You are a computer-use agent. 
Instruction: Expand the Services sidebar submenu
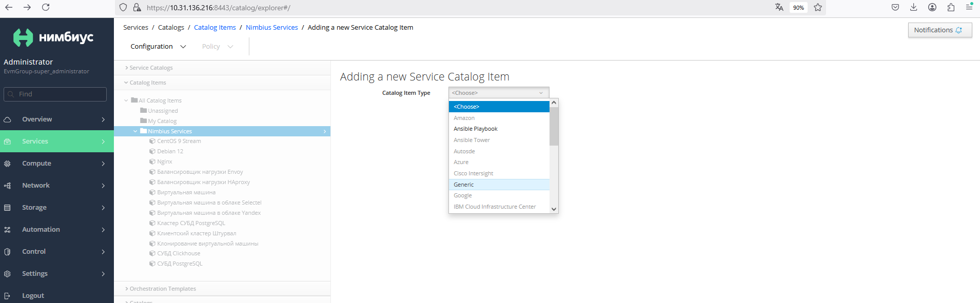click(103, 142)
